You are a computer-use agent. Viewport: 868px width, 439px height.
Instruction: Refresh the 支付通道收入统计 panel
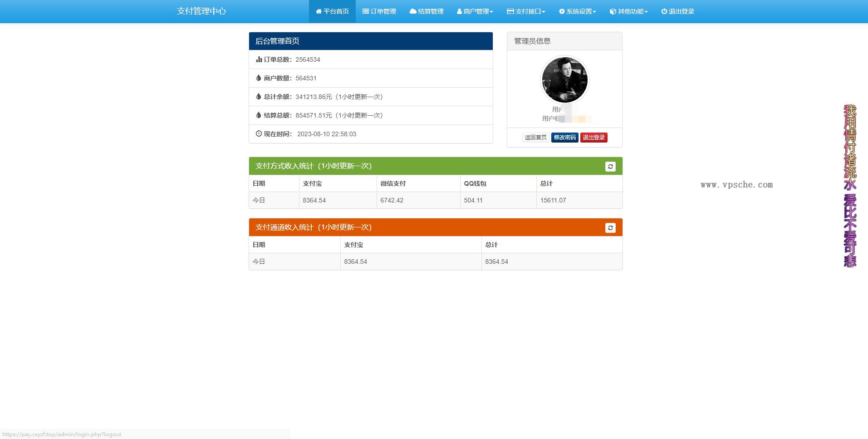point(610,227)
